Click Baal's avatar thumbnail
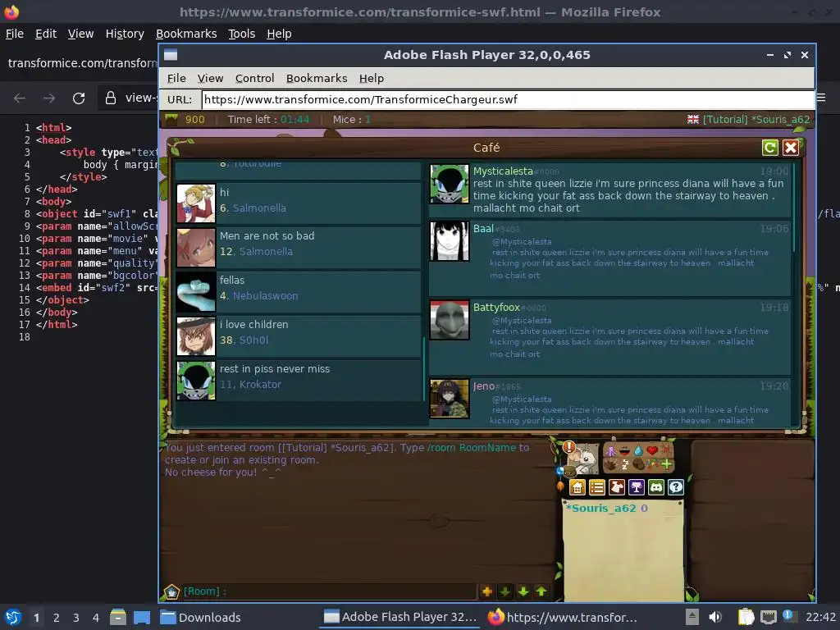Viewport: 840px width, 630px height. (x=450, y=241)
